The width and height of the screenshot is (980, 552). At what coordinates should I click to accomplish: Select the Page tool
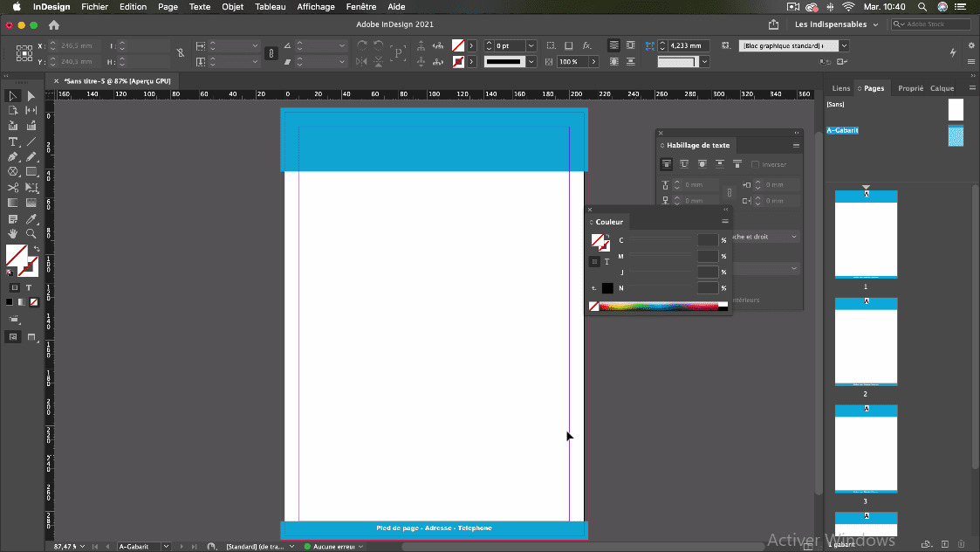pos(12,110)
